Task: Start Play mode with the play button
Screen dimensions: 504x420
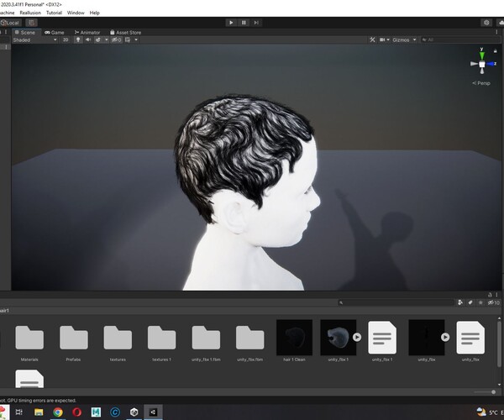Action: 231,23
